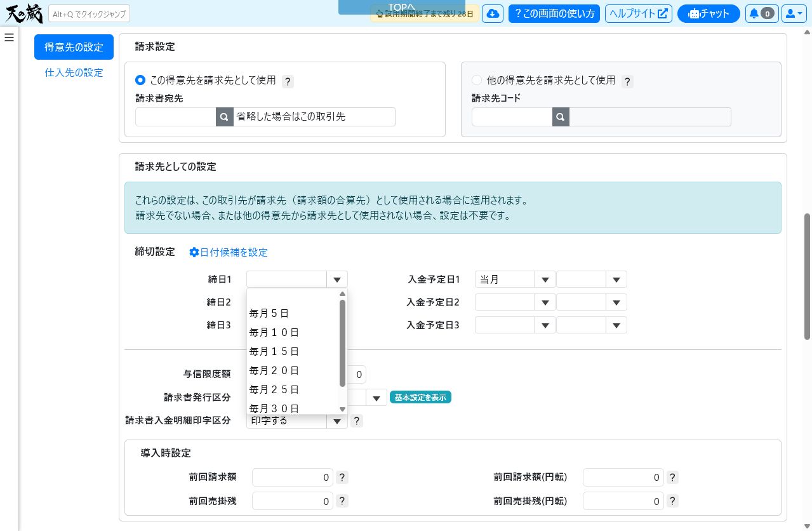Open 入金予定日2 day dropdown
Viewport: 812px width, 531px height.
click(616, 302)
